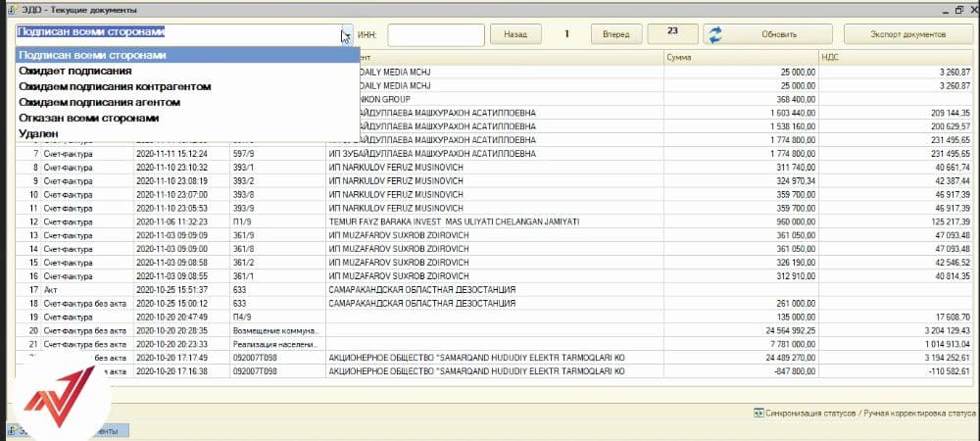Click row 8 ИП NARKULOV FERUZ MUSINOVICH
Screen dimensions: 980x441
pyautogui.click(x=494, y=168)
